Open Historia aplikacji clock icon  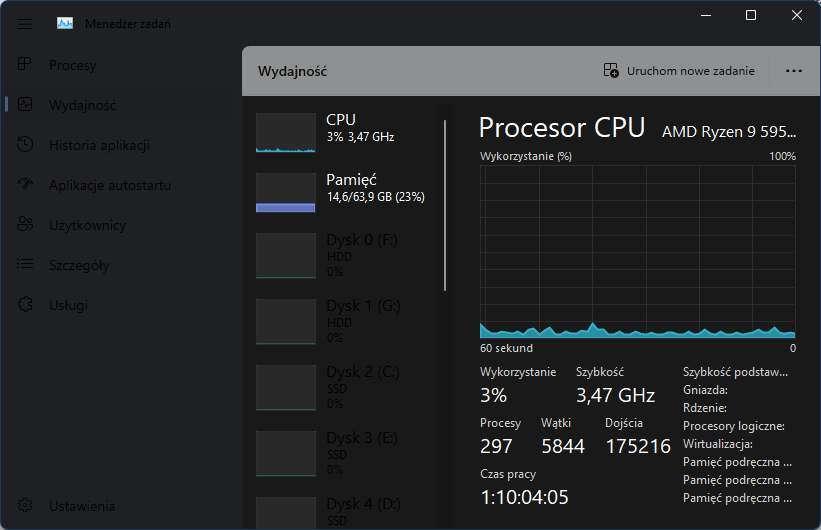tap(25, 144)
